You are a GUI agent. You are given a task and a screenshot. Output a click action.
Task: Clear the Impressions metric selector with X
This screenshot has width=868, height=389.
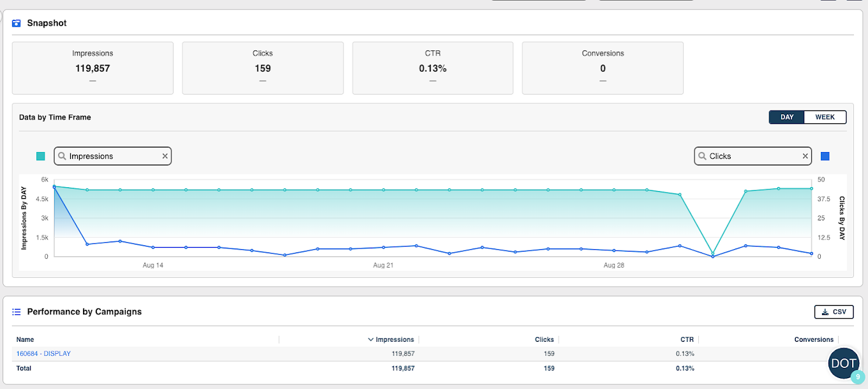(165, 156)
